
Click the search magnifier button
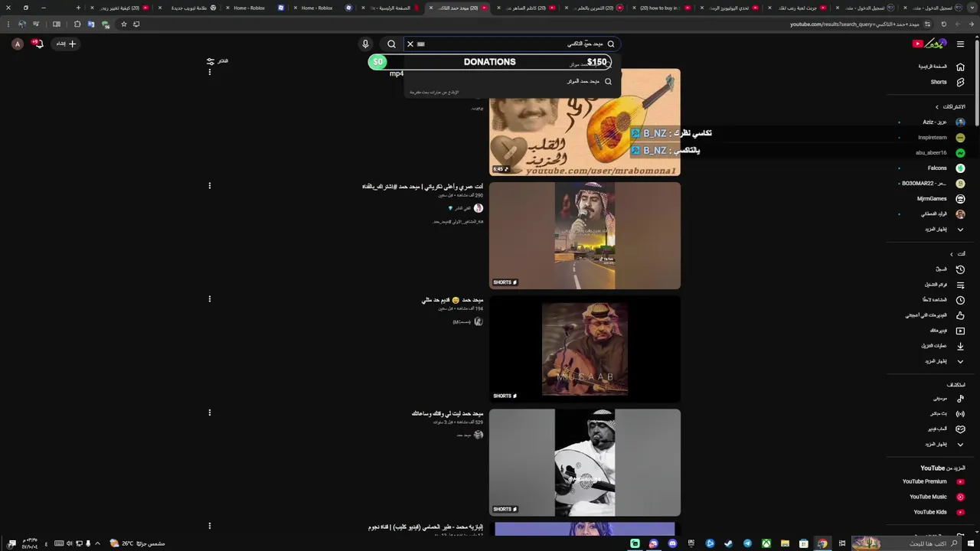click(x=391, y=44)
